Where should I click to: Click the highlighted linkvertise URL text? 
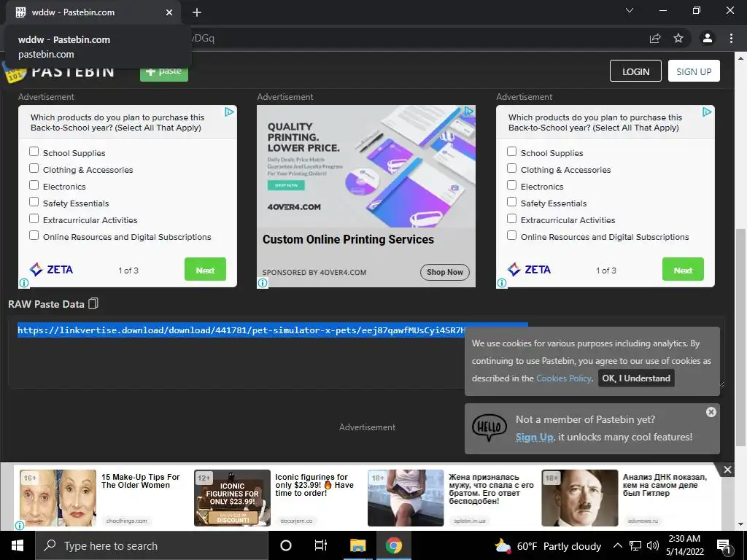241,330
